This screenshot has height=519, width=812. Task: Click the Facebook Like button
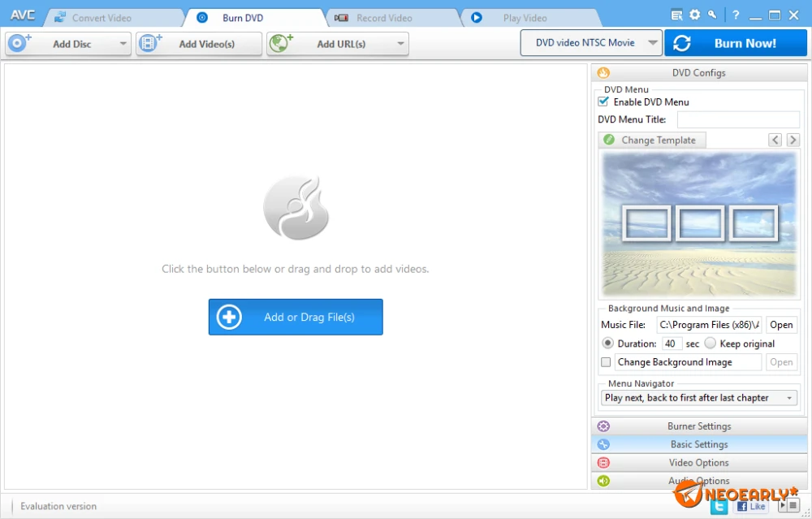tap(751, 506)
